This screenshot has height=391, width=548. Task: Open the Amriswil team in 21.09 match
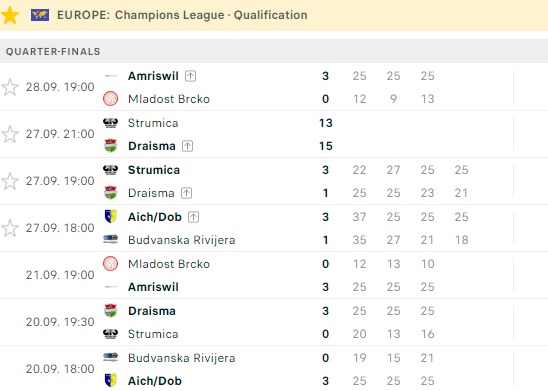[153, 287]
